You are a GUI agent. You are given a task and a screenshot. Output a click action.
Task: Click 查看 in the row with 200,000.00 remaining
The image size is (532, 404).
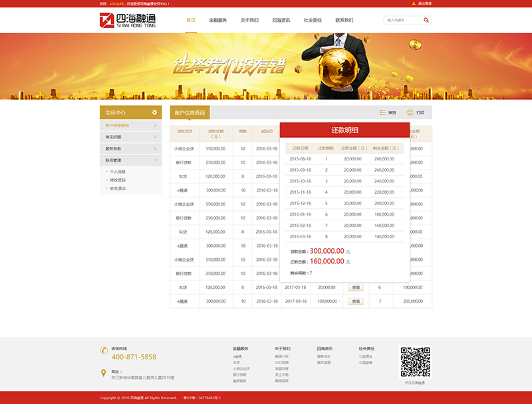[356, 302]
